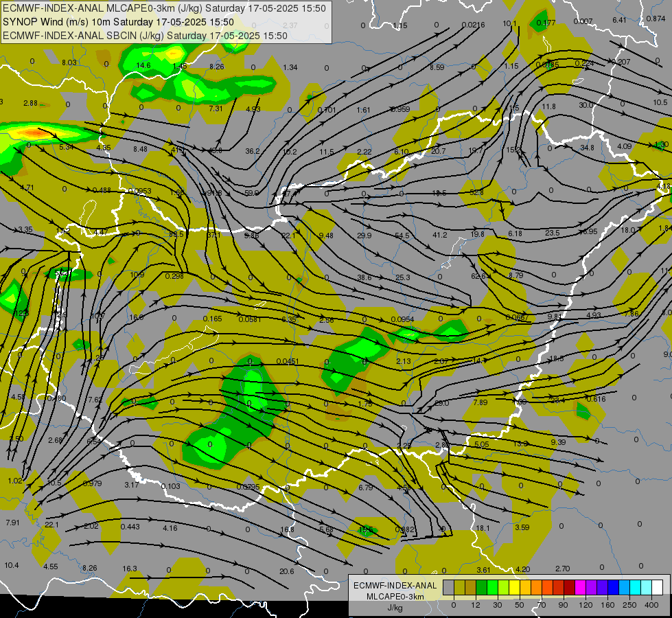Image resolution: width=672 pixels, height=618 pixels.
Task: Pick the dark red legend swatch
Action: [569, 588]
